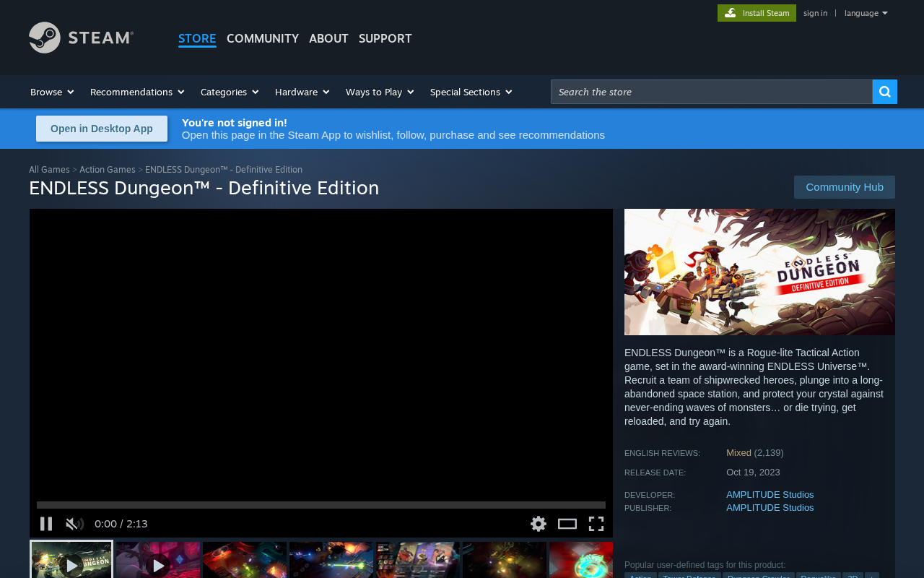The width and height of the screenshot is (924, 578).
Task: Open the ABOUT tab
Action: pyautogui.click(x=328, y=38)
